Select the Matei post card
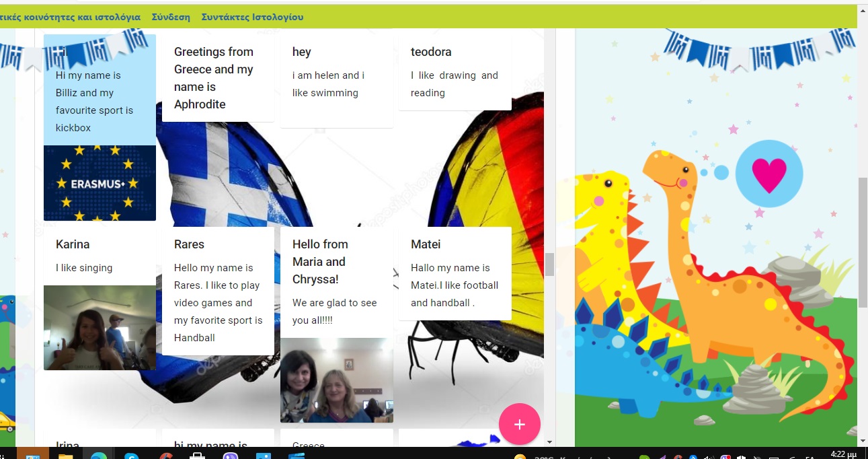 click(455, 273)
